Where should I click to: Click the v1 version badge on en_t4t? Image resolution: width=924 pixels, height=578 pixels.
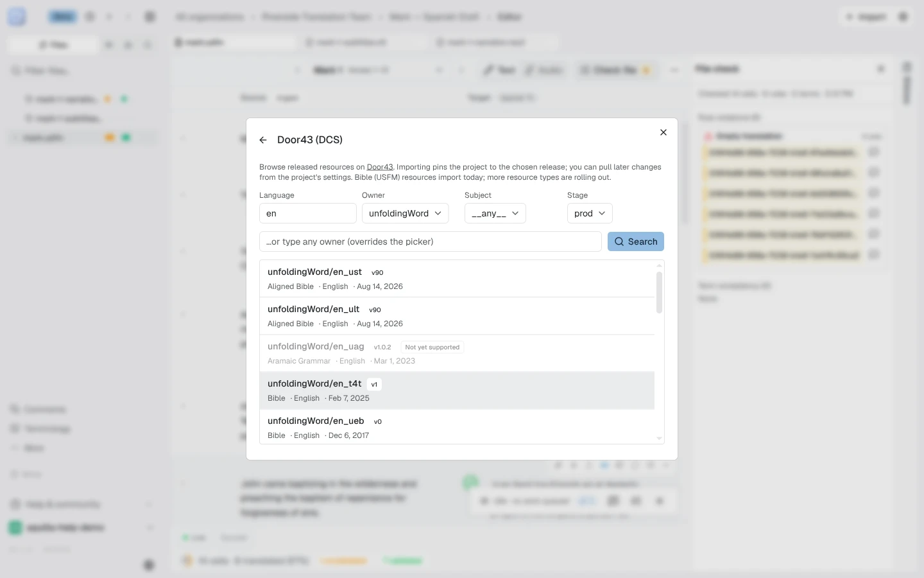point(374,384)
